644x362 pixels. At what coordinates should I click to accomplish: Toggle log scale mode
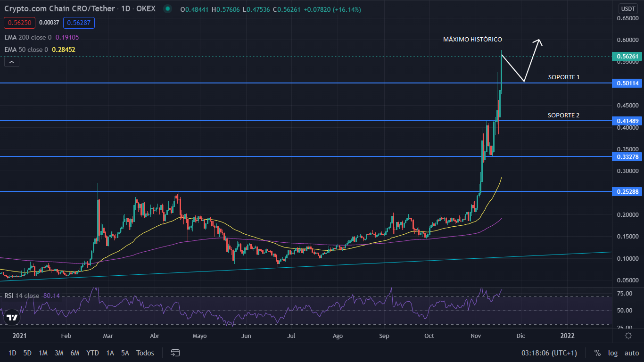tap(613, 353)
